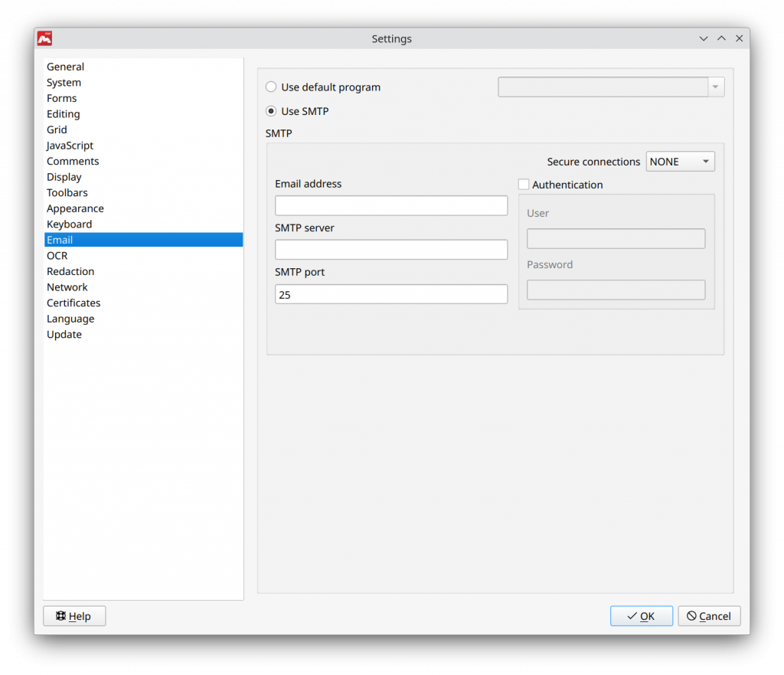Click the Help button
The height and width of the screenshot is (675, 784).
(73, 615)
